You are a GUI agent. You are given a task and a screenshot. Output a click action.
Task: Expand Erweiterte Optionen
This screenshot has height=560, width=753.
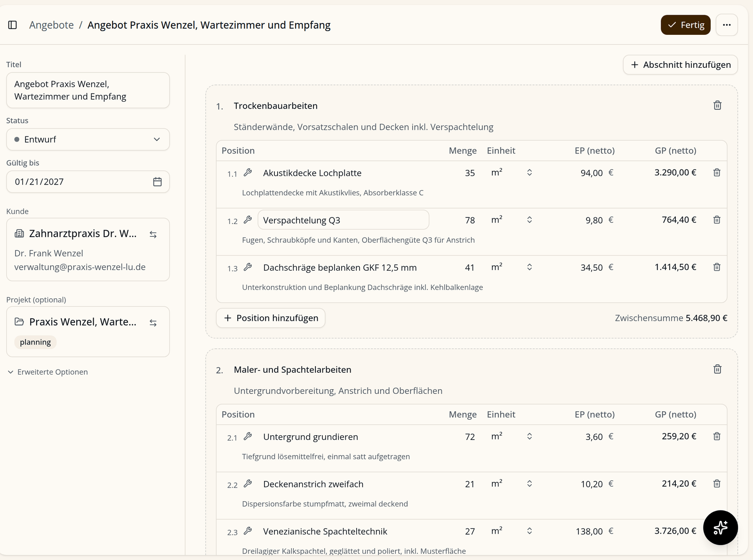(x=48, y=372)
